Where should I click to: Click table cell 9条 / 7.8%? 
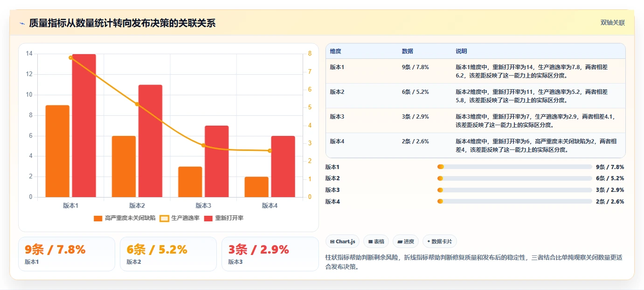[415, 67]
